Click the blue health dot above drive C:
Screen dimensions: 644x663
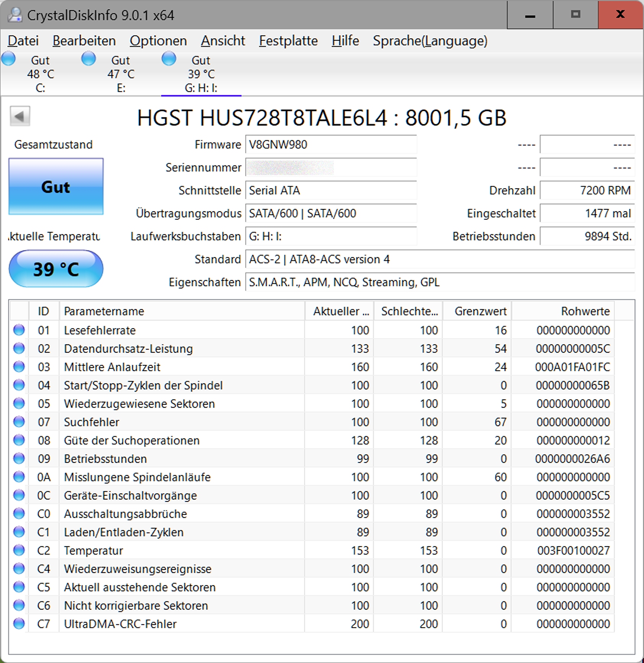pyautogui.click(x=9, y=58)
